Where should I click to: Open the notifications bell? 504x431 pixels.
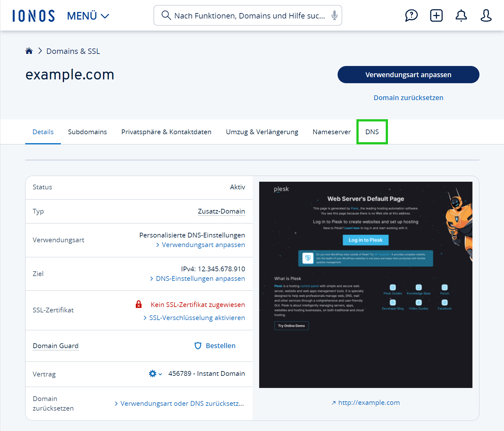pos(461,15)
